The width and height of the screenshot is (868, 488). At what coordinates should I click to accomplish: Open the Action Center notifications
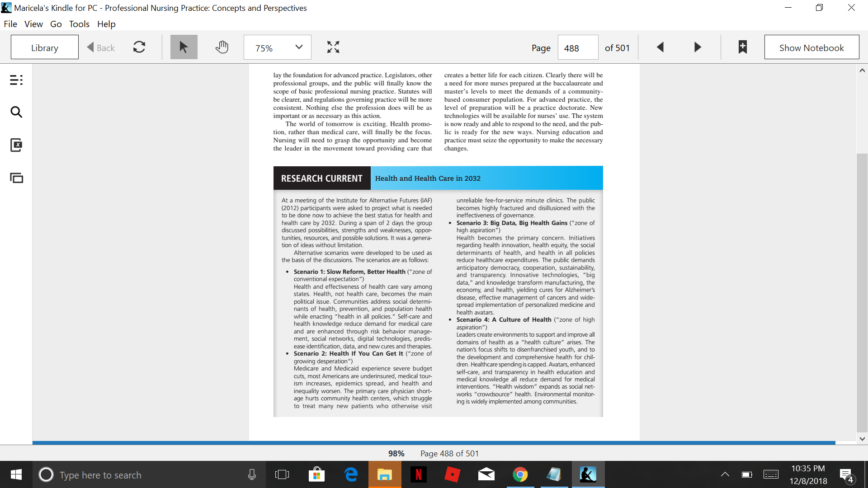(x=847, y=475)
